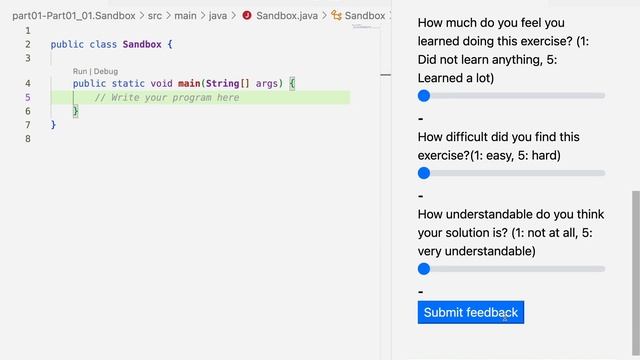The height and width of the screenshot is (360, 640).
Task: Open the java folder breadcrumb
Action: pyautogui.click(x=218, y=16)
